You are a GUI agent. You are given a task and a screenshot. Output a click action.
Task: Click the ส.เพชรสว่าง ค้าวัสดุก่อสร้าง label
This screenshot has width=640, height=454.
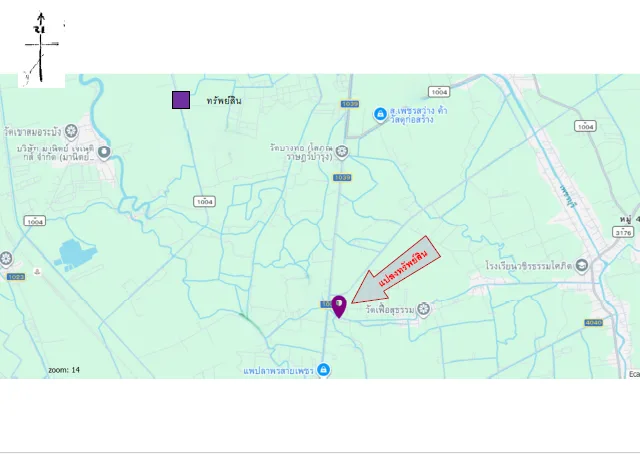point(418,115)
